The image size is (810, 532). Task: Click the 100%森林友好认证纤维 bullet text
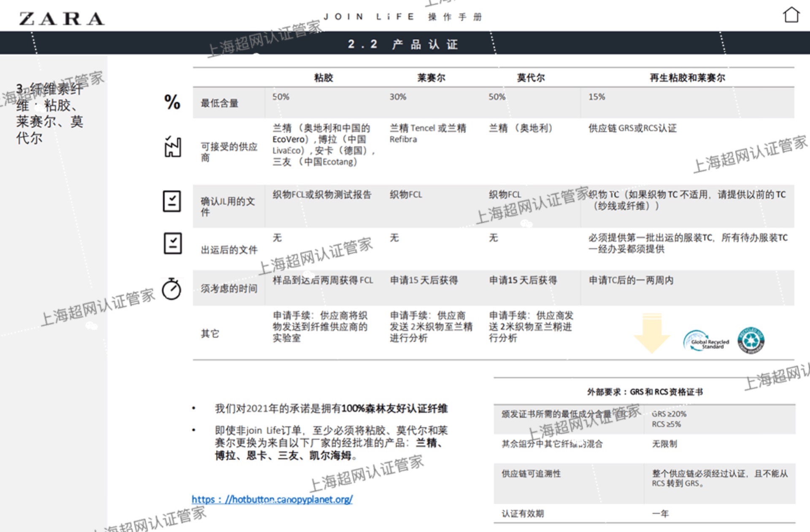point(394,408)
